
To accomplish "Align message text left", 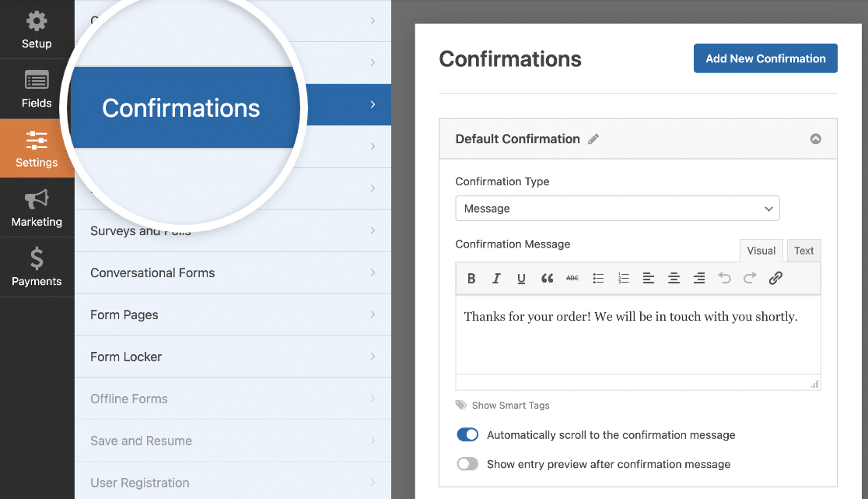I will point(648,278).
